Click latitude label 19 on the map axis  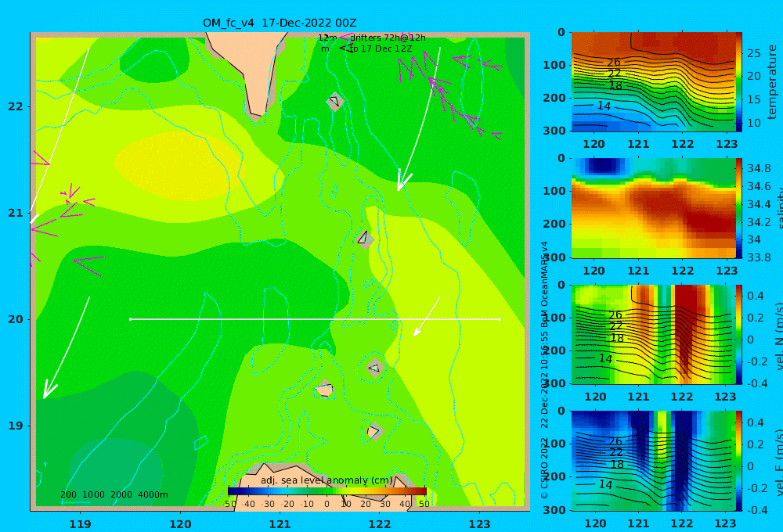click(16, 426)
